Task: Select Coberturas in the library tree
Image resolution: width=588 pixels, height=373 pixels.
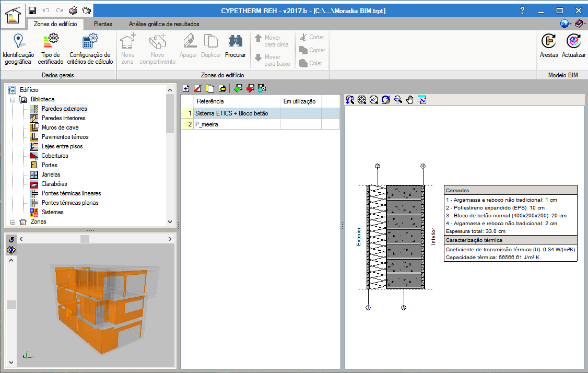Action: [x=55, y=156]
